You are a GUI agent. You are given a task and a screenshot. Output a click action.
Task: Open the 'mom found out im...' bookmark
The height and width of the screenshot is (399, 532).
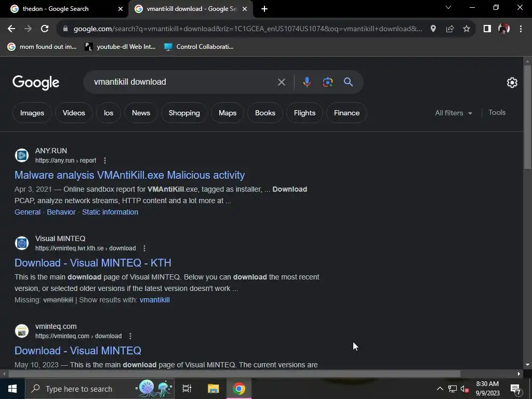[42, 47]
